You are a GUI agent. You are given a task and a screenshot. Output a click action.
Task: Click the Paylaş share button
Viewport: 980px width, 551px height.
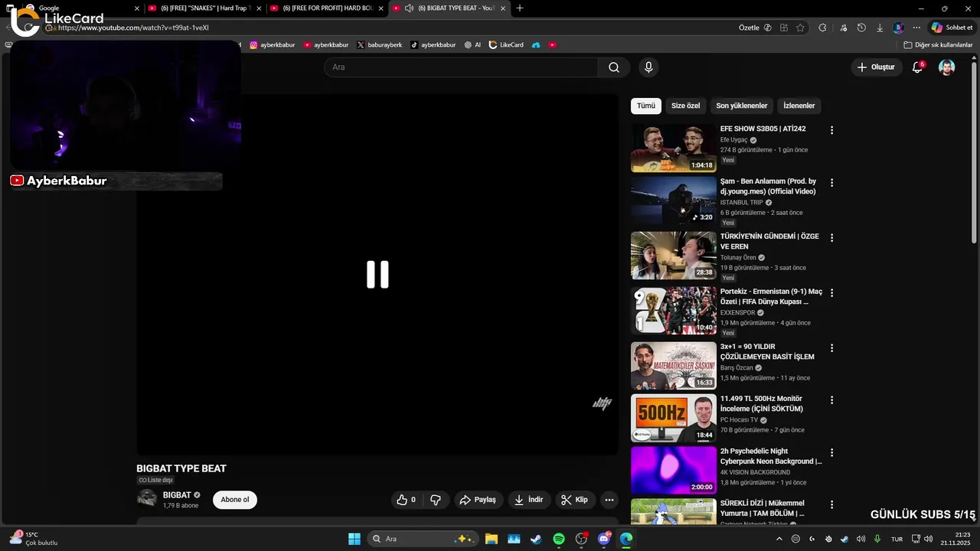[x=478, y=500]
